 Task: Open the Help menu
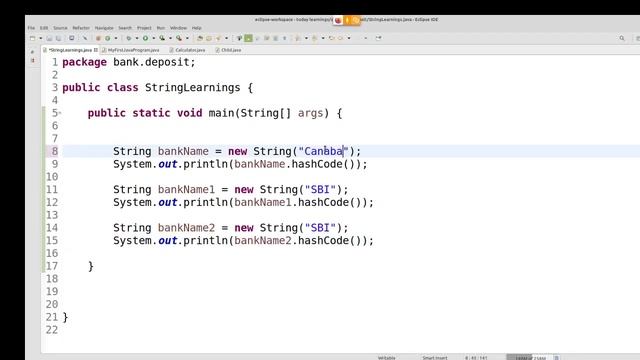[x=196, y=28]
